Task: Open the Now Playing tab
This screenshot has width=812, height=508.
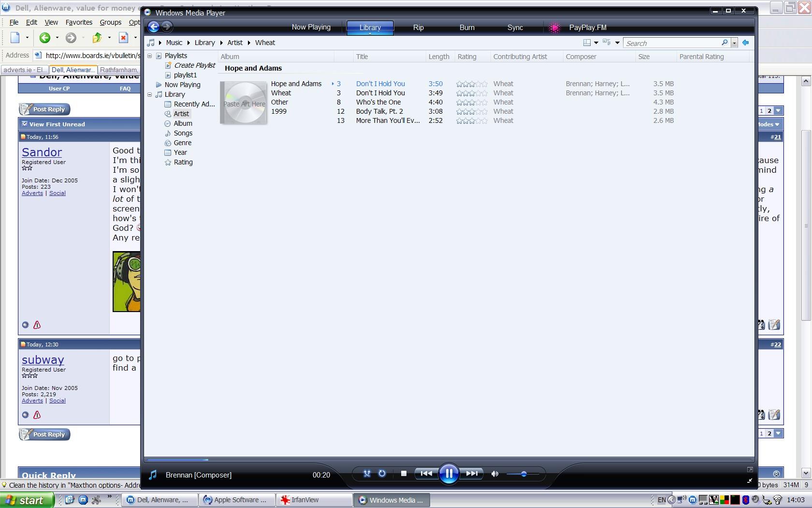Action: point(311,28)
